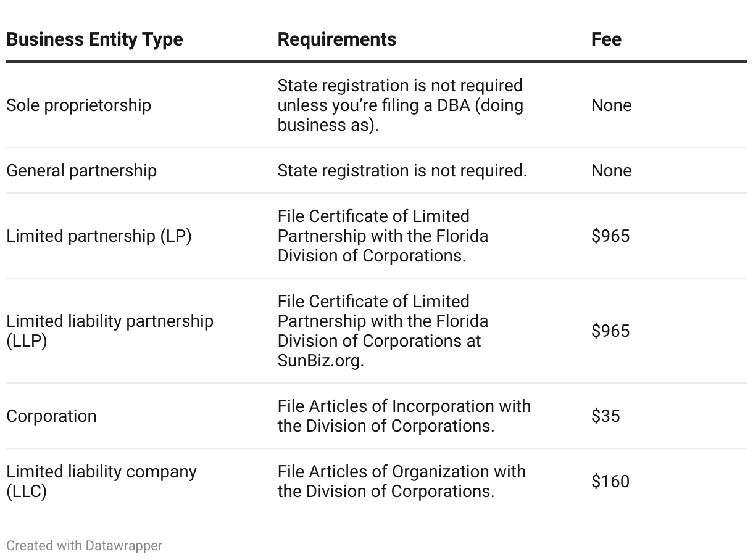Select the Limited partnership (LP) cell
This screenshot has height=560, width=753.
pos(99,236)
